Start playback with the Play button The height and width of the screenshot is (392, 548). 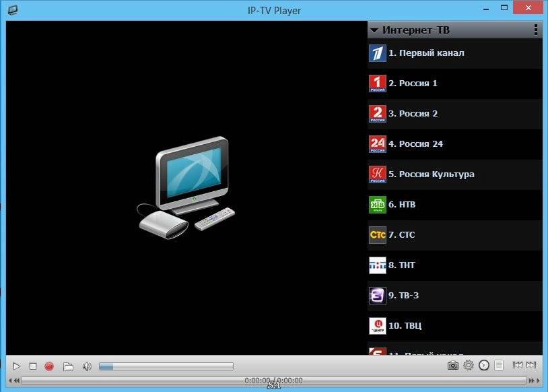click(x=16, y=366)
